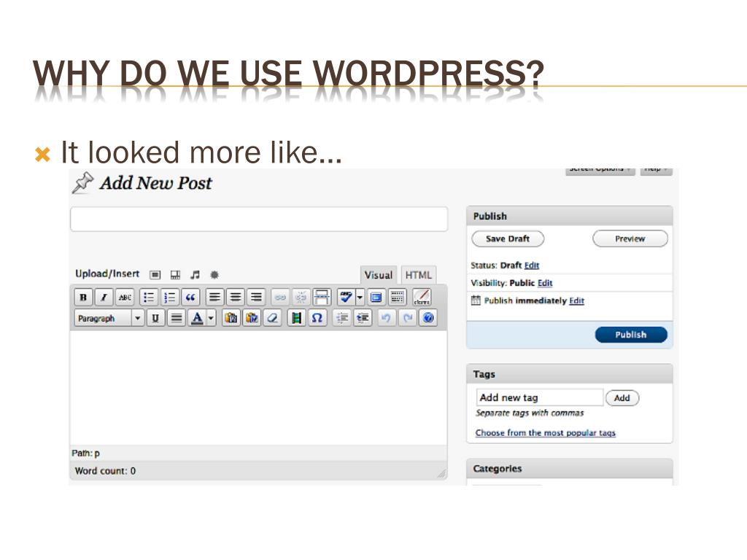747x560 pixels.
Task: Redo the last edit
Action: 407,318
